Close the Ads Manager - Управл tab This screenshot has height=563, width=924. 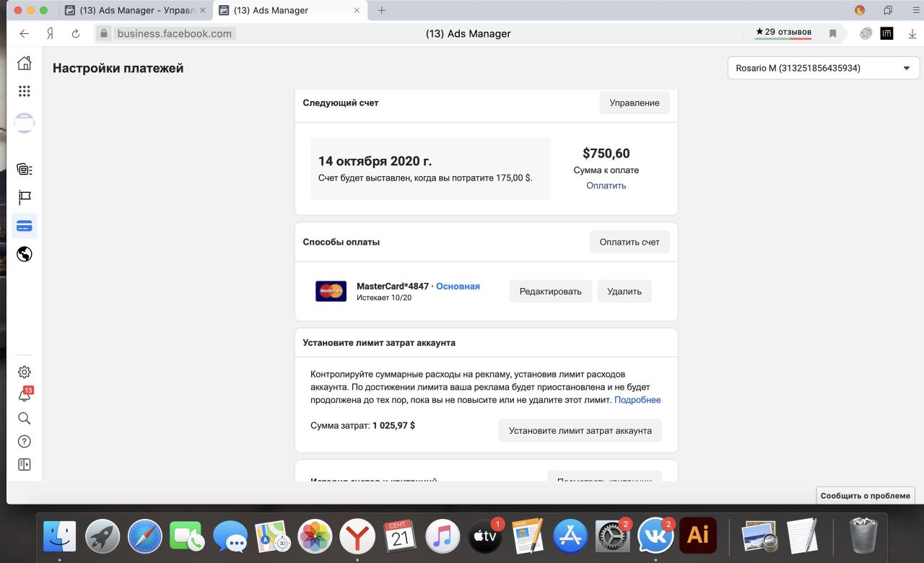point(202,10)
